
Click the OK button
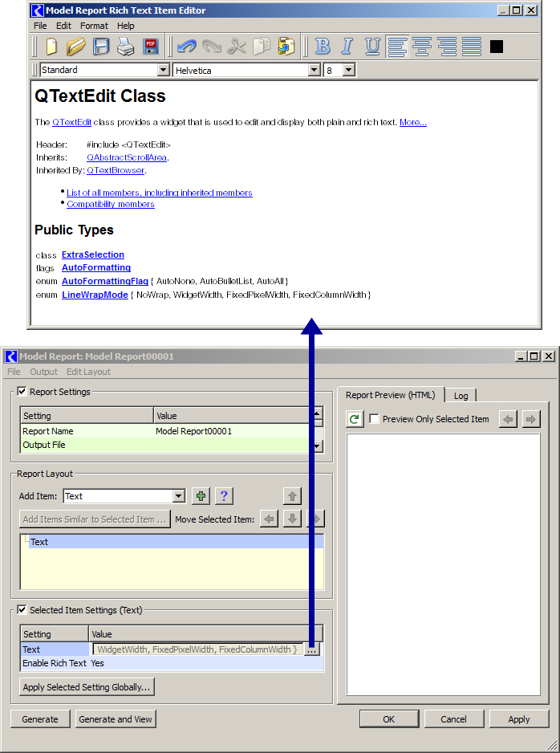click(x=388, y=719)
